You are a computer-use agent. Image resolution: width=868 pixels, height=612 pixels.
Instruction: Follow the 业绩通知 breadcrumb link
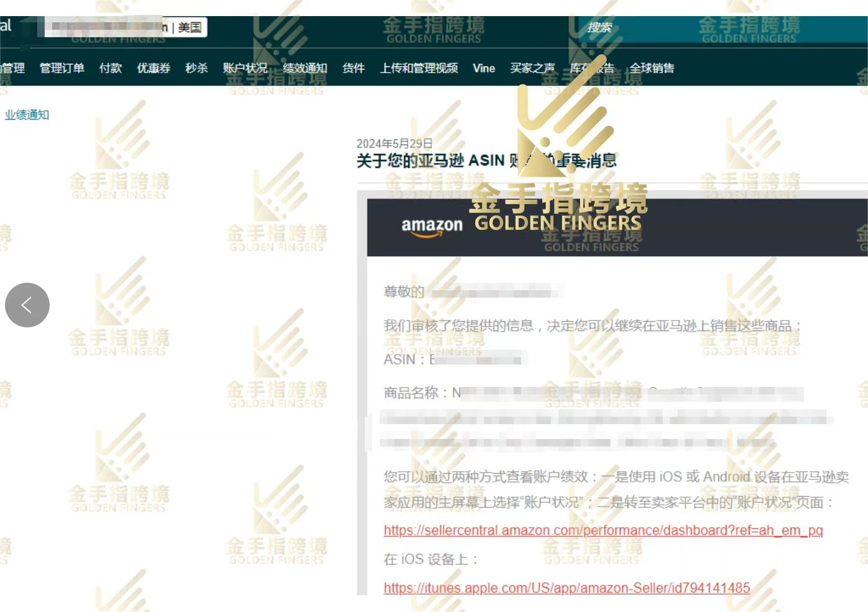(x=27, y=115)
